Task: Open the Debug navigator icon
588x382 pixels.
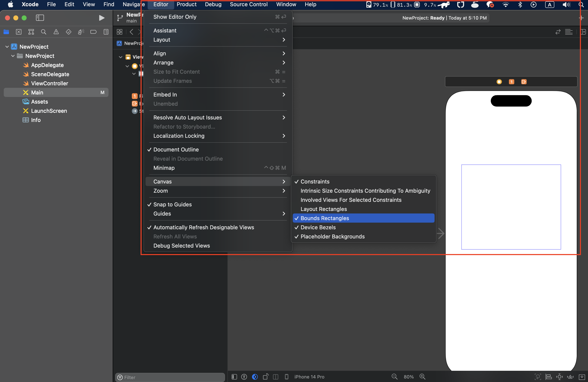Action: point(81,32)
